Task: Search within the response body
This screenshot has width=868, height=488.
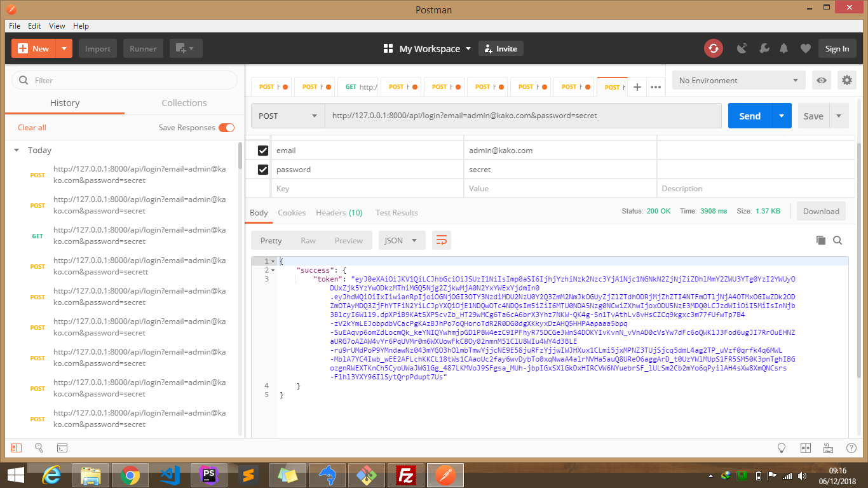Action: 837,240
